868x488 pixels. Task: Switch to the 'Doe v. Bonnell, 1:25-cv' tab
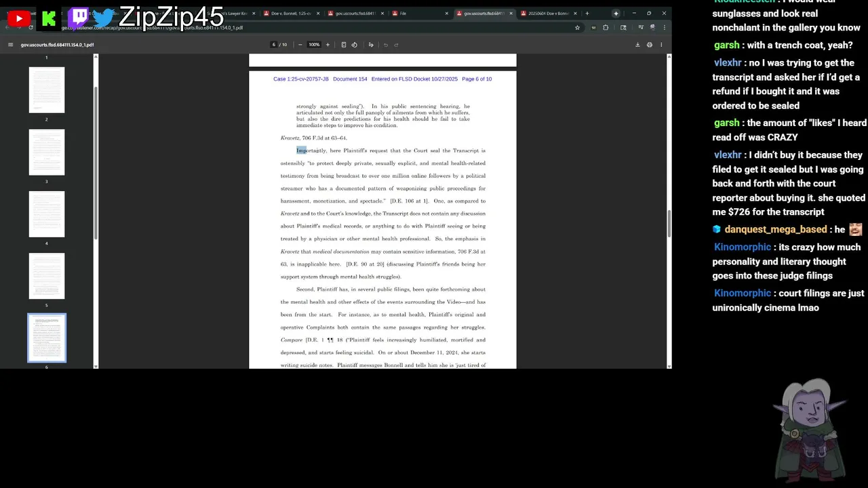291,14
